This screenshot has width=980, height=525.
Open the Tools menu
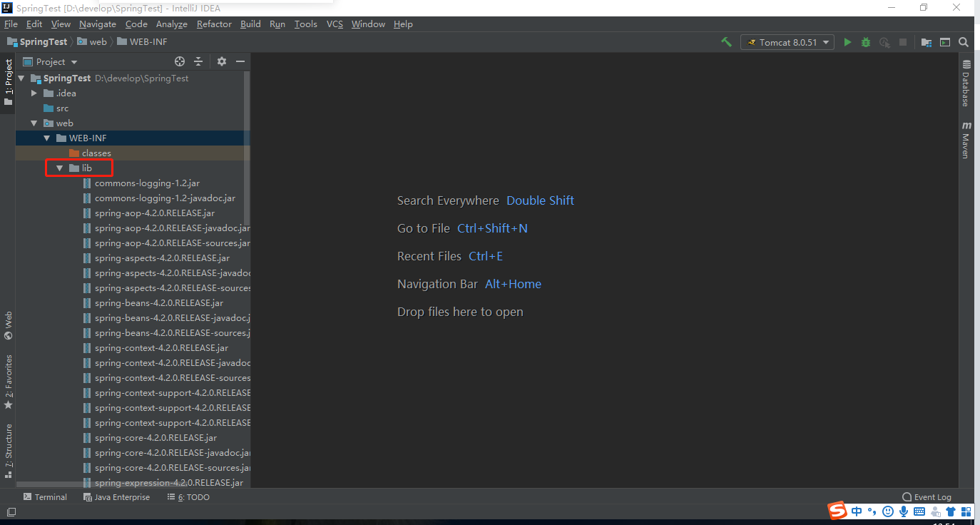pos(305,24)
